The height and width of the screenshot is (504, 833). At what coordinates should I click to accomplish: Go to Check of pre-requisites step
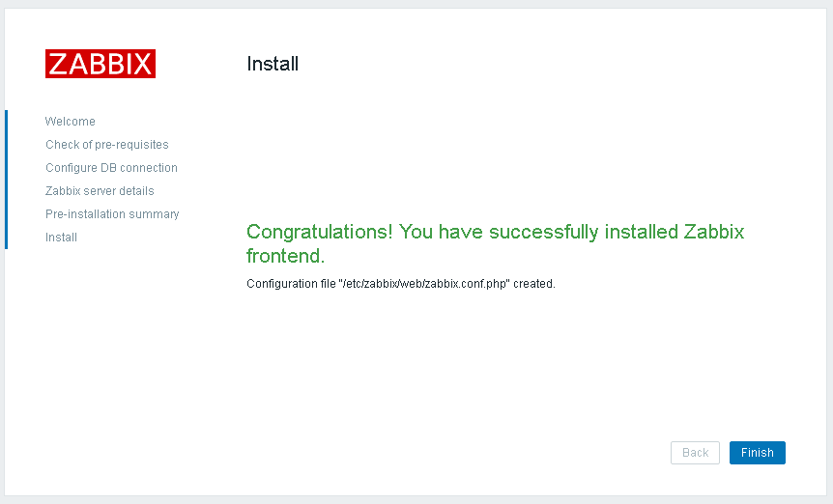106,145
